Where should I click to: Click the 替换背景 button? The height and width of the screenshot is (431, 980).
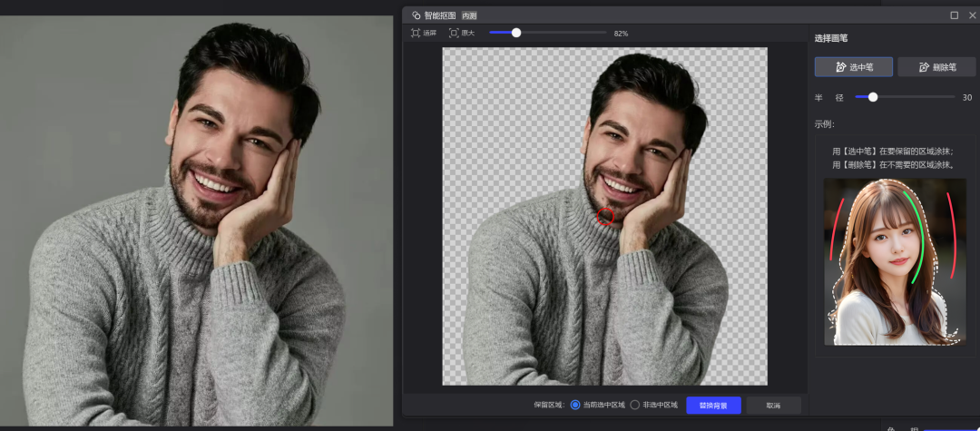click(713, 405)
